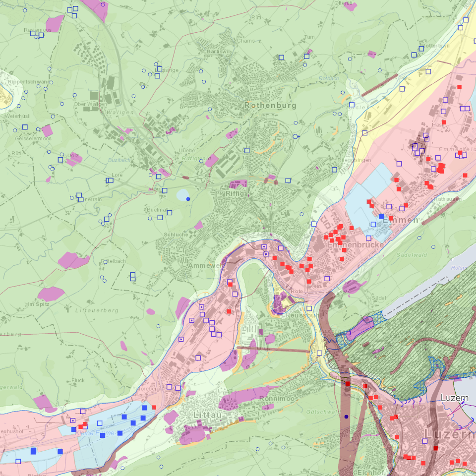Click the double-square marker beside Lore
The image size is (476, 476).
click(x=110, y=180)
